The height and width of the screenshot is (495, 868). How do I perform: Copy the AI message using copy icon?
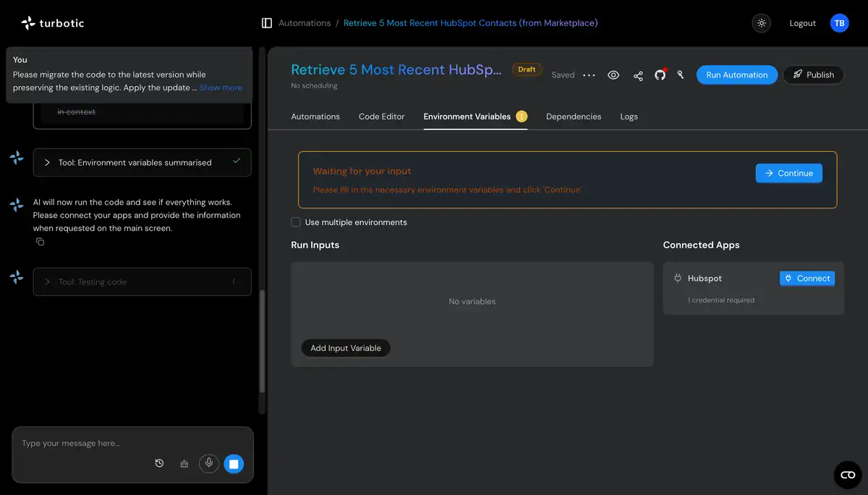pos(41,242)
